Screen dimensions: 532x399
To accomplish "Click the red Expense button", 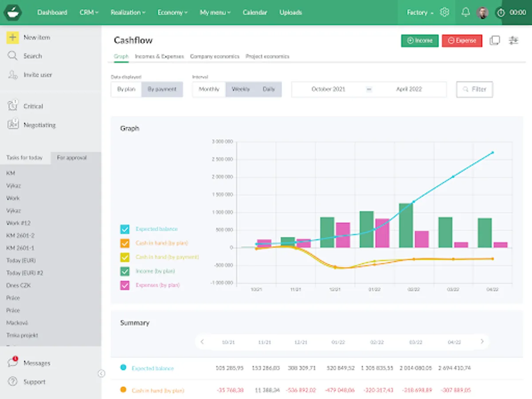I will pyautogui.click(x=462, y=40).
